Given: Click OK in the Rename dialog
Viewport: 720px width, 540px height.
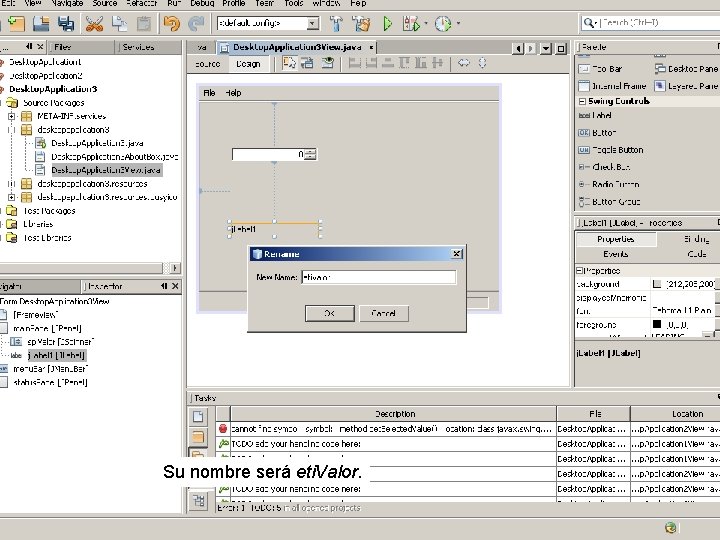Looking at the screenshot, I should (x=329, y=314).
